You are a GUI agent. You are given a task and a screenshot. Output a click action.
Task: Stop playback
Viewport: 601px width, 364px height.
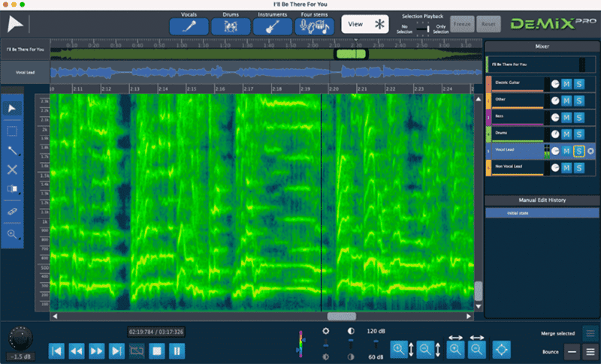pos(157,351)
